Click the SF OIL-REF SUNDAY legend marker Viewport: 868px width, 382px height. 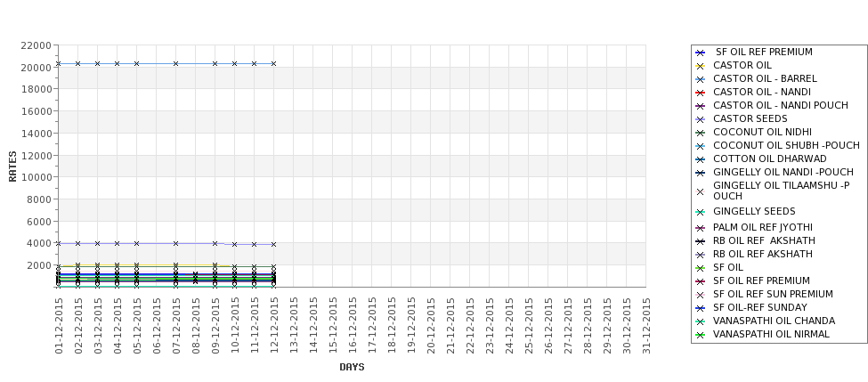700,308
